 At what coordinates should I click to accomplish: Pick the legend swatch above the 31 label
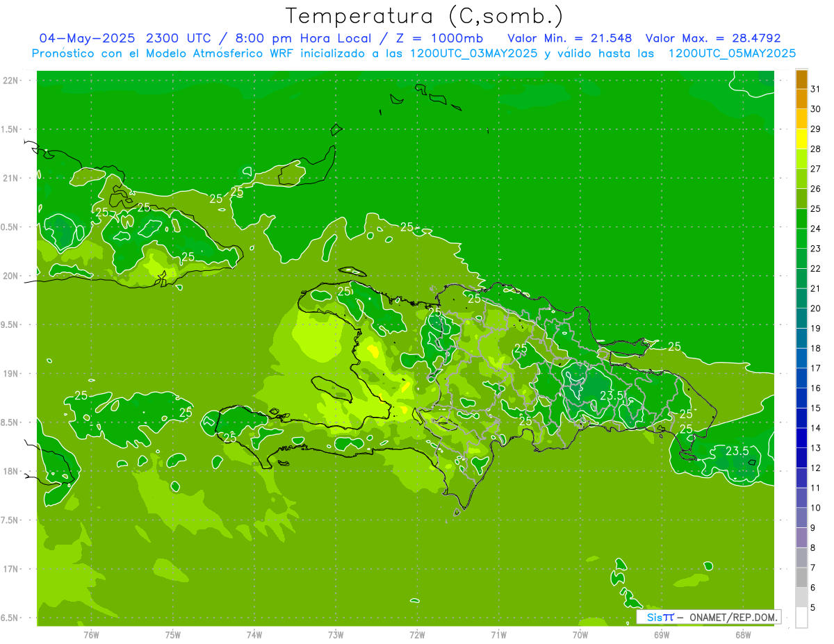(801, 79)
